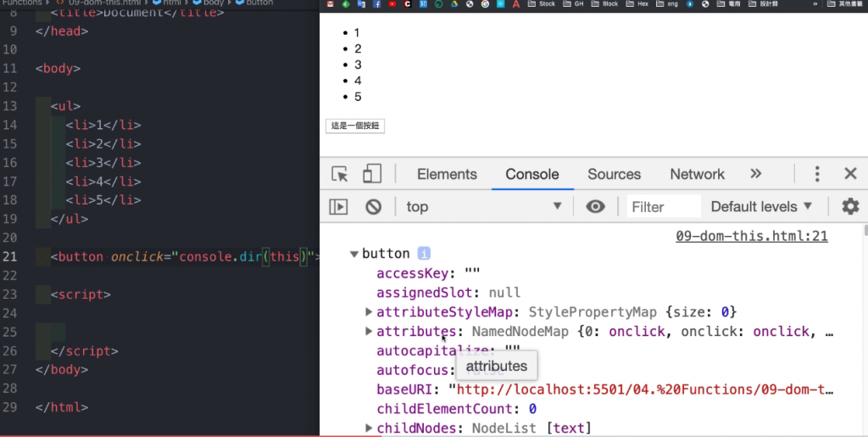Create a live expression with eye icon
The height and width of the screenshot is (437, 868).
[596, 206]
